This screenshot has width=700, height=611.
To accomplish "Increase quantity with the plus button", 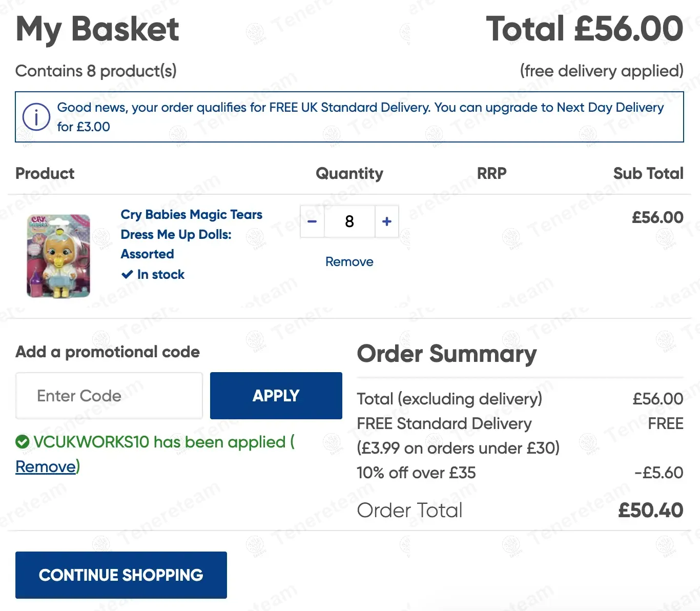I will click(387, 221).
